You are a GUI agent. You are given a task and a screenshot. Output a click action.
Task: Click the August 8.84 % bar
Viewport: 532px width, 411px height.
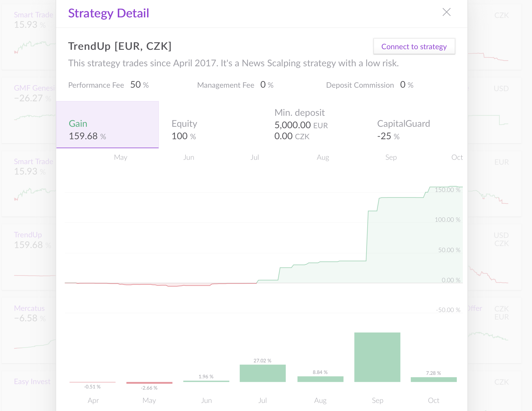[320, 379]
